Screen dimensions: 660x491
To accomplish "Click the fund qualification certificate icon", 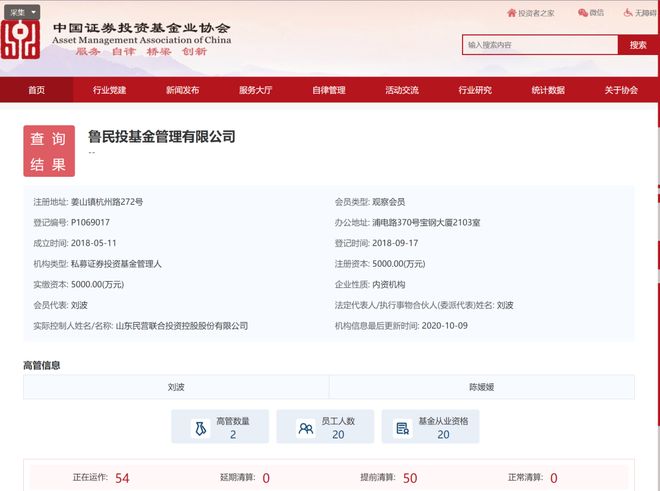I will click(402, 428).
